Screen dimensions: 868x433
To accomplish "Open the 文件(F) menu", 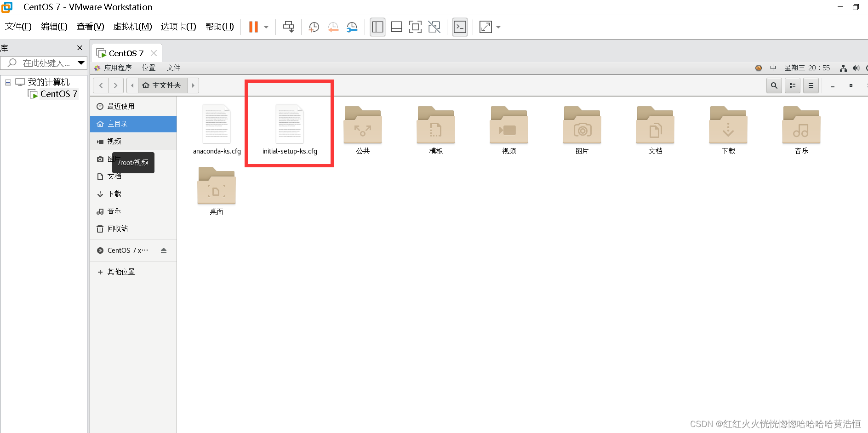I will tap(18, 27).
